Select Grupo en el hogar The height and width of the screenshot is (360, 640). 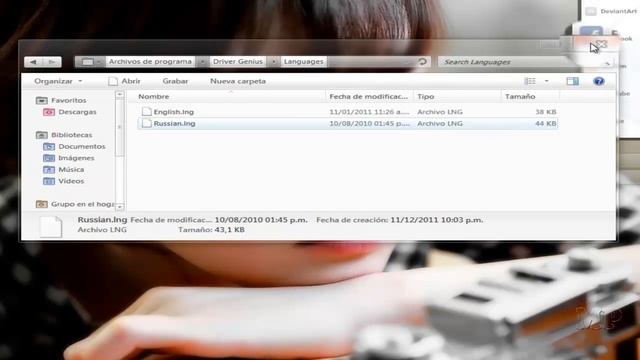[82, 204]
